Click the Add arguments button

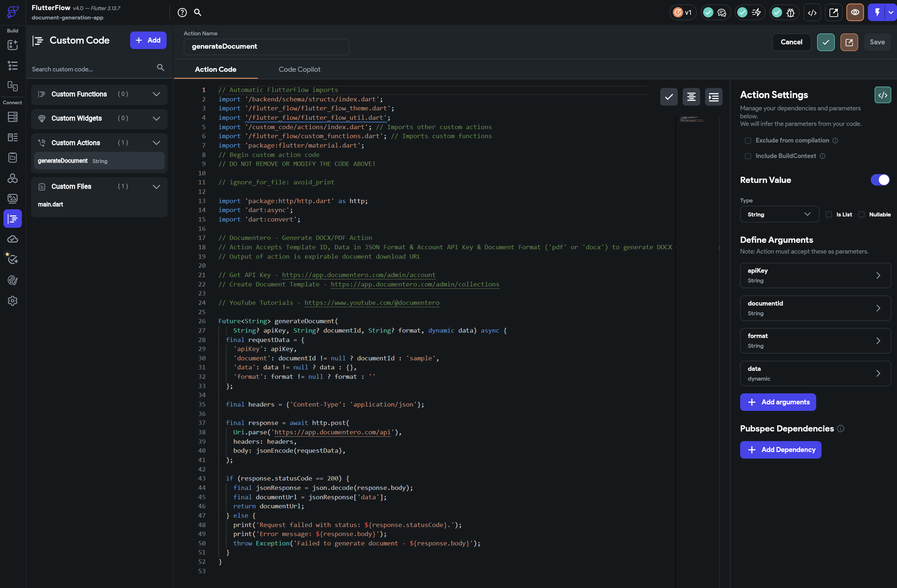click(778, 402)
